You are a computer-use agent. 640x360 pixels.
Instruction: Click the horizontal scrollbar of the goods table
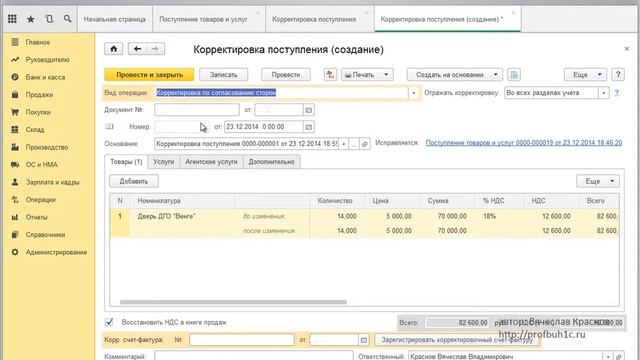[x=233, y=302]
